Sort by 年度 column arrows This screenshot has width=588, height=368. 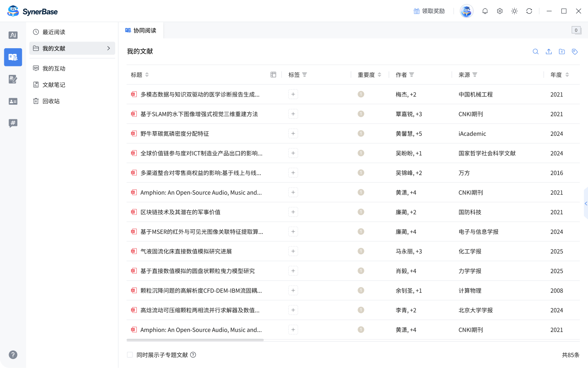pos(567,75)
